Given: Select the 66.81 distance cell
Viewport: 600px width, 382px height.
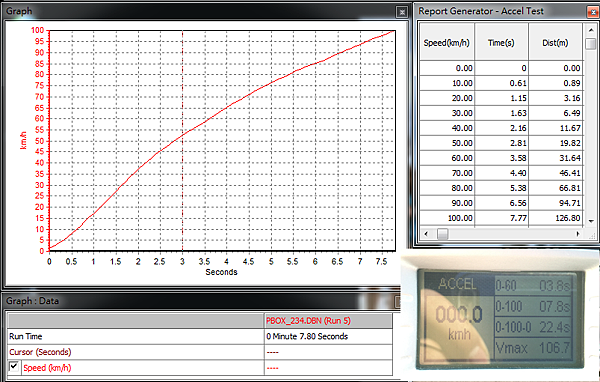Looking at the screenshot, I should pos(556,188).
